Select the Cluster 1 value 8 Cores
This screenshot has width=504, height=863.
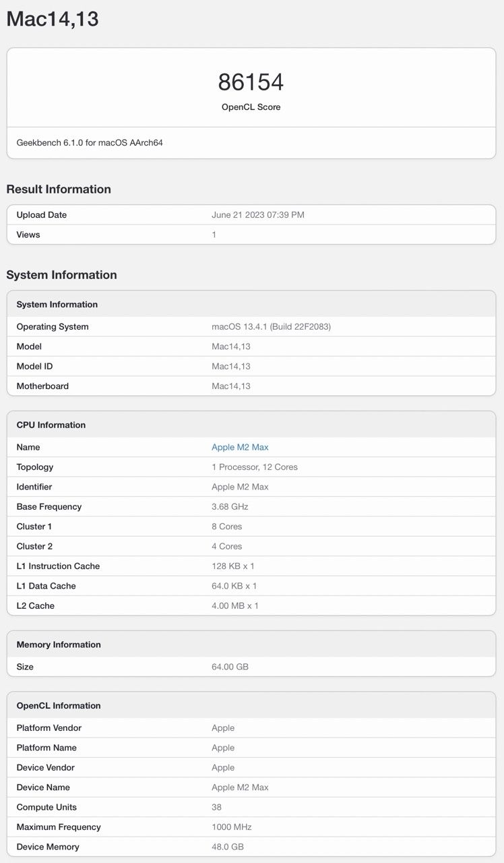point(227,527)
